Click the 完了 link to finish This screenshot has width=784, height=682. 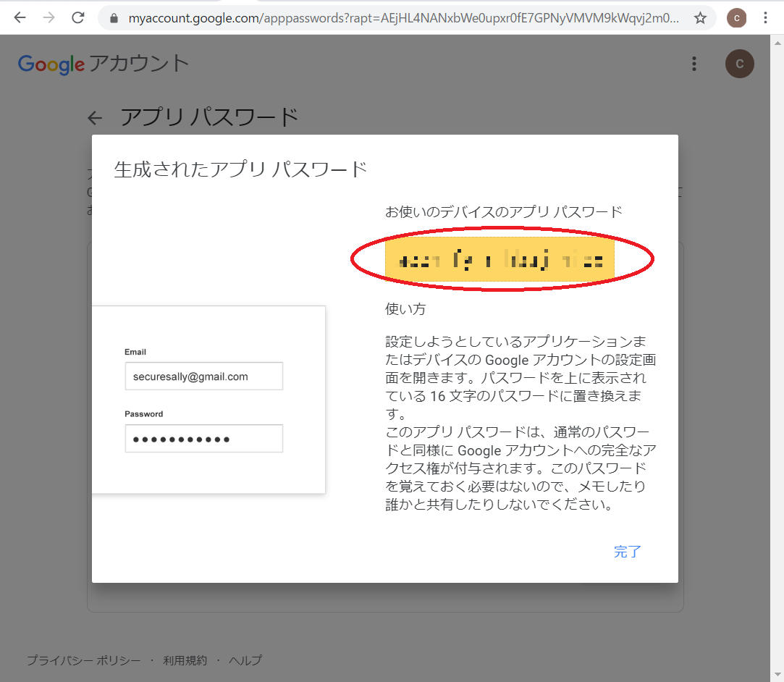627,552
